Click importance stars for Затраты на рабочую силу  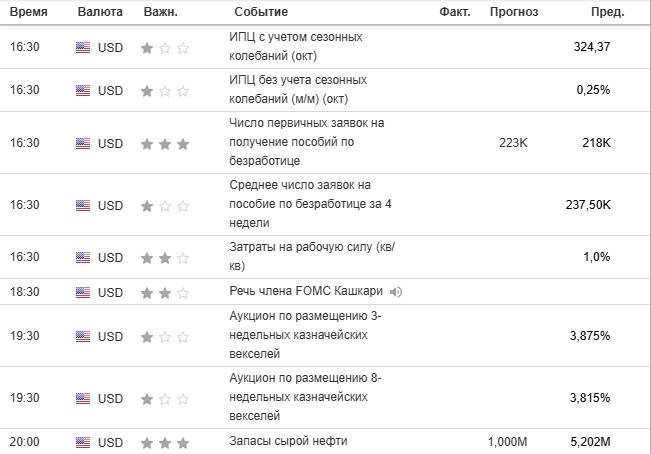pyautogui.click(x=165, y=258)
